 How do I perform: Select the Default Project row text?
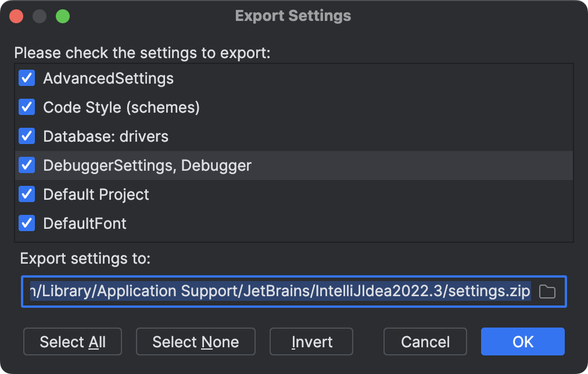point(96,195)
